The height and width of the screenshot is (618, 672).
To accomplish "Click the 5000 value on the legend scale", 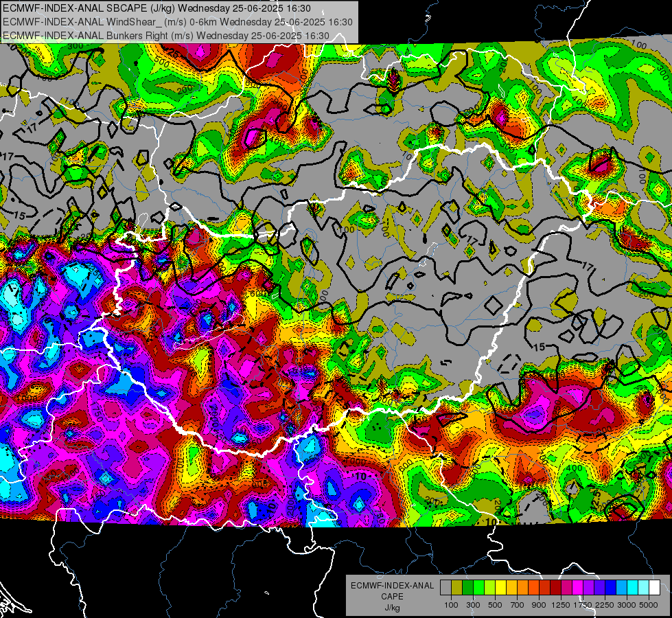I will pos(649,605).
